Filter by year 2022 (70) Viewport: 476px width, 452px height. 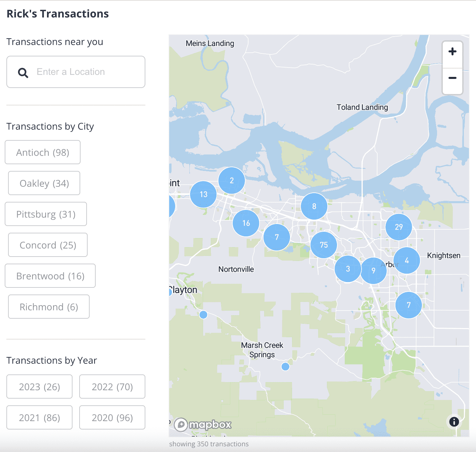tap(112, 387)
